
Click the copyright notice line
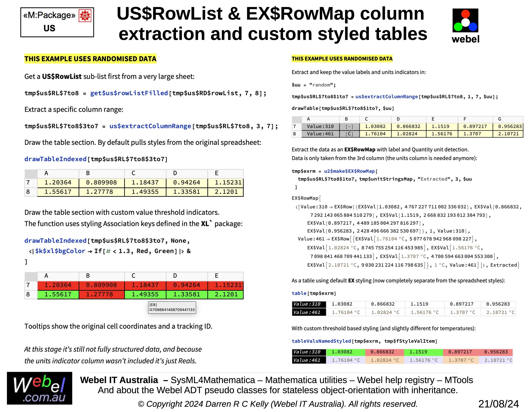(278, 404)
